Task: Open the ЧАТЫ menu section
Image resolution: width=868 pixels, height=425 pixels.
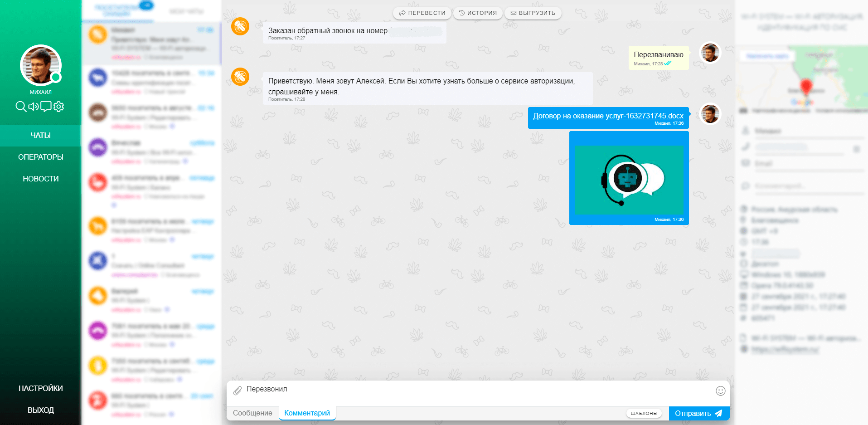Action: click(40, 135)
